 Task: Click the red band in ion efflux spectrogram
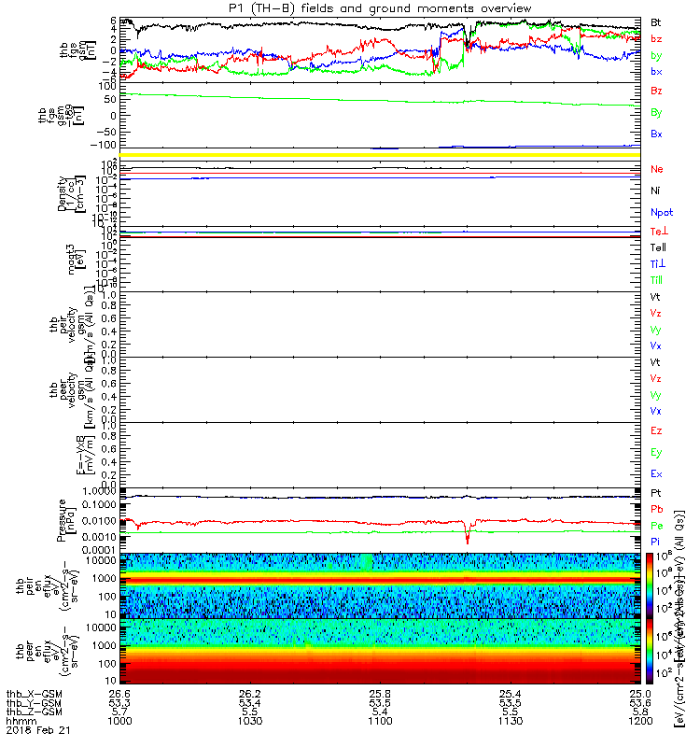point(380,580)
